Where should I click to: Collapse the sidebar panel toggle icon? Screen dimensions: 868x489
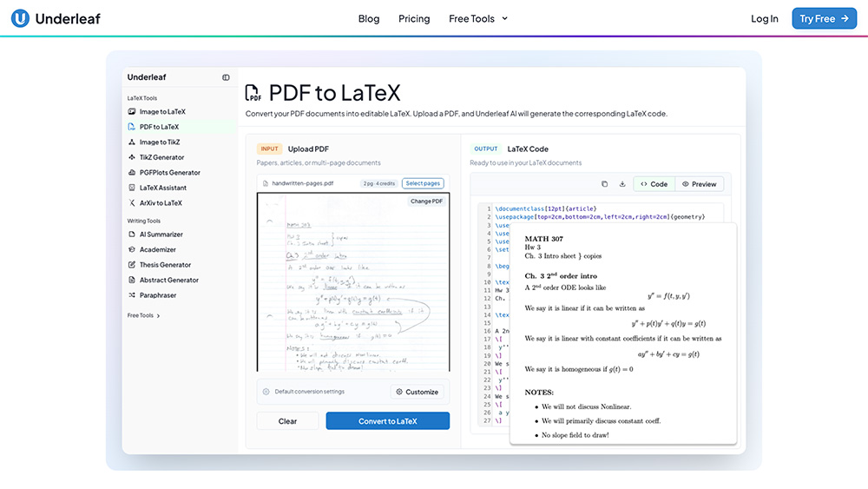[226, 77]
